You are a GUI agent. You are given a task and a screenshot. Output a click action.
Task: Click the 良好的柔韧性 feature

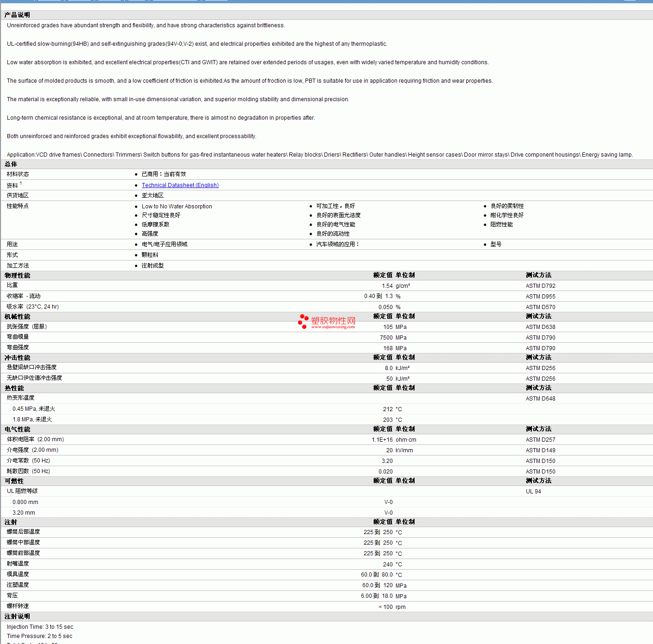click(x=507, y=206)
